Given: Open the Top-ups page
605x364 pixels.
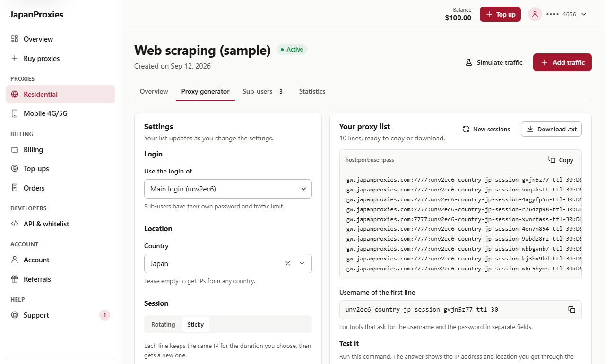Looking at the screenshot, I should tap(60, 169).
